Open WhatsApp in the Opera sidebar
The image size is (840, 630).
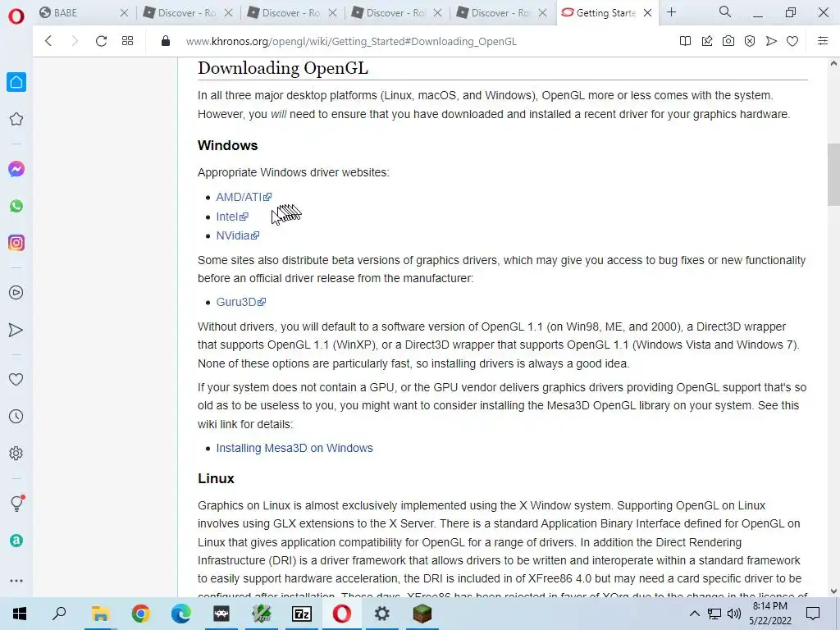[x=16, y=206]
